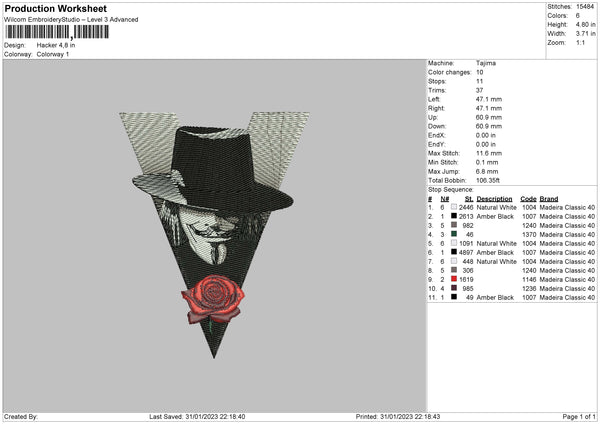
Task: Select the design name Hacker 4,8 in
Action: pyautogui.click(x=56, y=45)
